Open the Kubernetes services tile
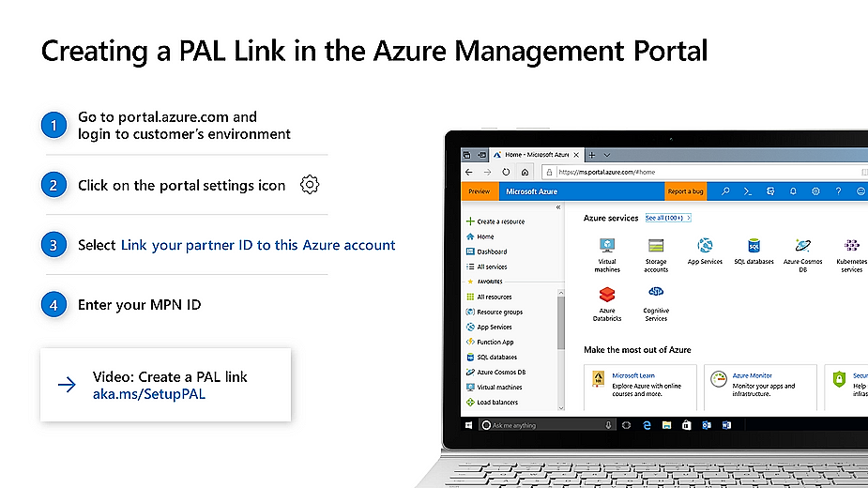This screenshot has width=868, height=488. [851, 255]
